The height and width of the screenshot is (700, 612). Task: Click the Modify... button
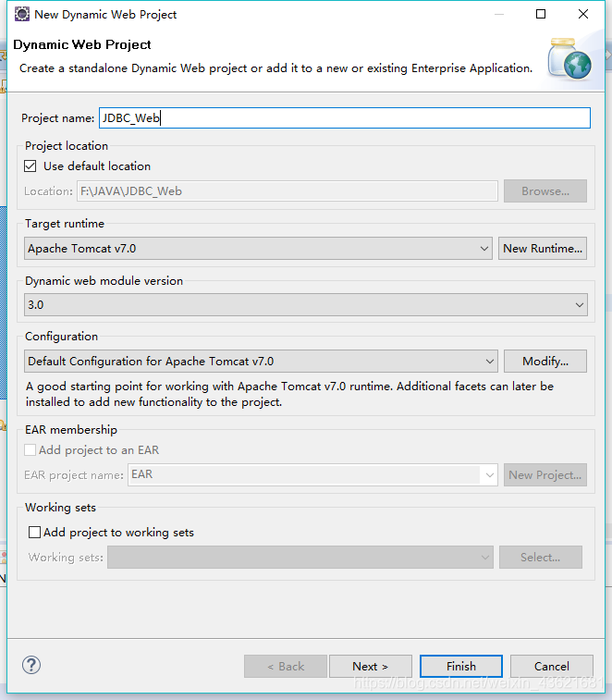545,362
